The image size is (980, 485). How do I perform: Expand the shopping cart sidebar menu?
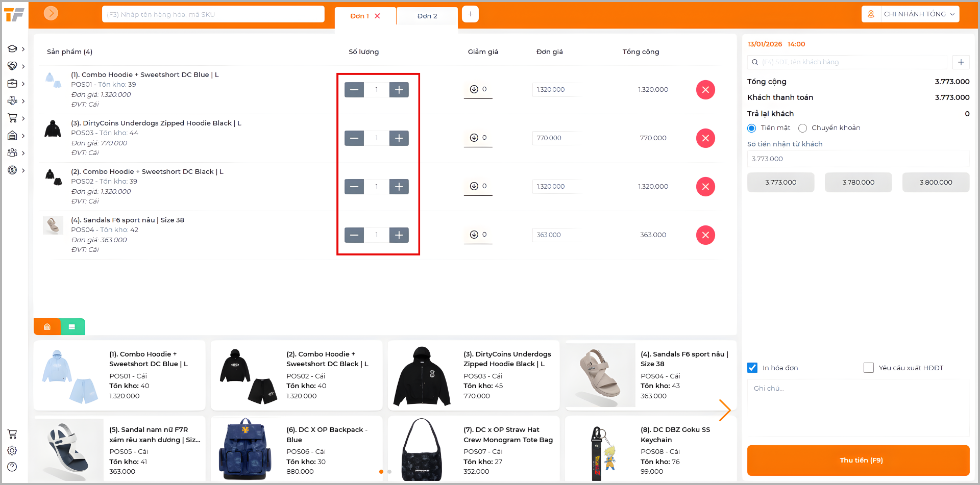click(x=15, y=118)
